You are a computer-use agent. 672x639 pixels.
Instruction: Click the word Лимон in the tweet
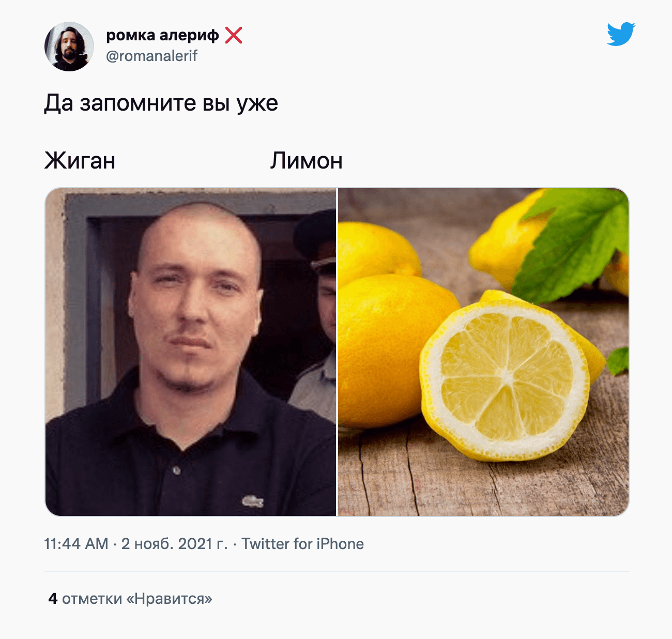point(306,161)
